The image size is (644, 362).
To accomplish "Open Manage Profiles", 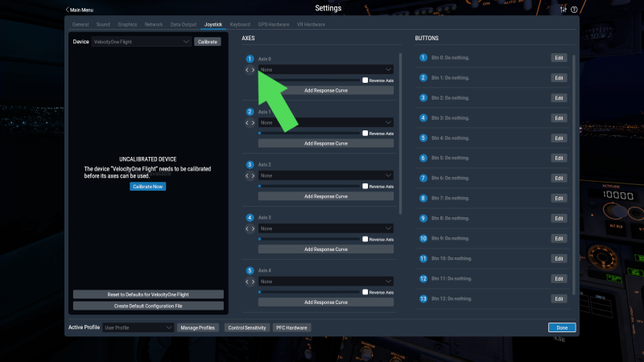I will click(197, 327).
